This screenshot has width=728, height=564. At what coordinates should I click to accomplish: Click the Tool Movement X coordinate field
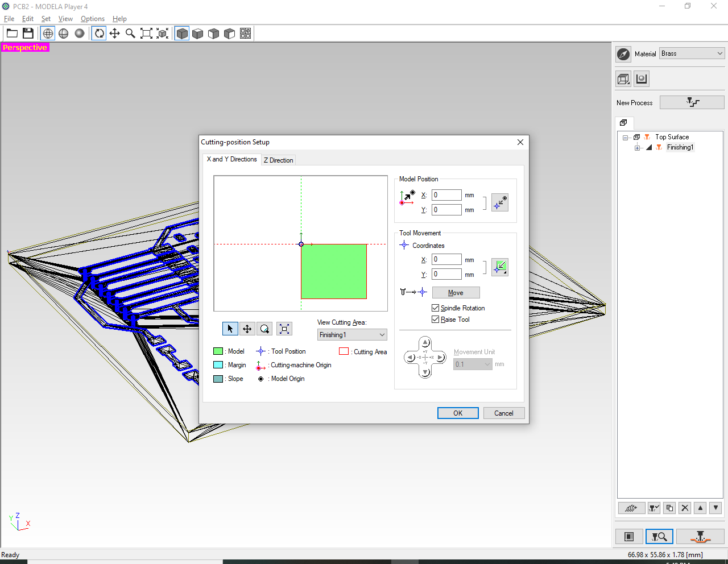[x=446, y=259]
